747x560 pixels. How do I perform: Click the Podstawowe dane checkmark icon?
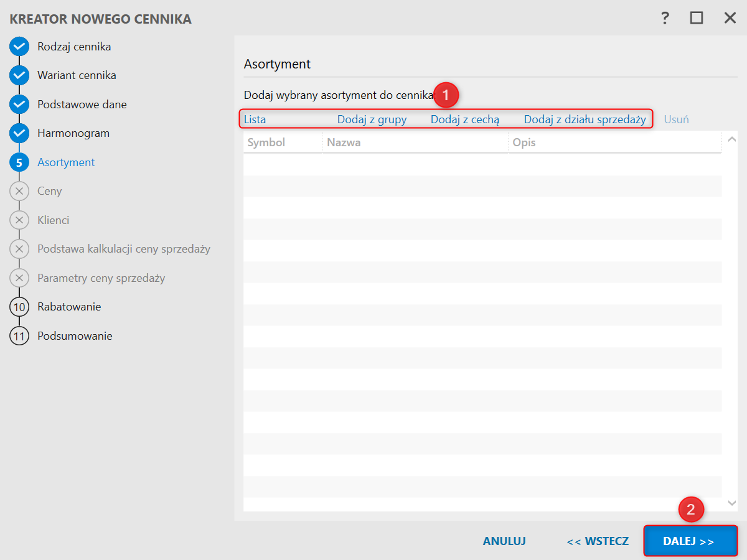pos(19,105)
